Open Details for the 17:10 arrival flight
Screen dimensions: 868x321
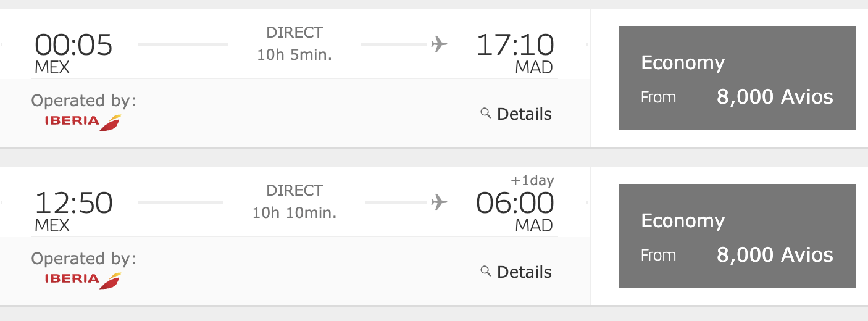point(524,114)
